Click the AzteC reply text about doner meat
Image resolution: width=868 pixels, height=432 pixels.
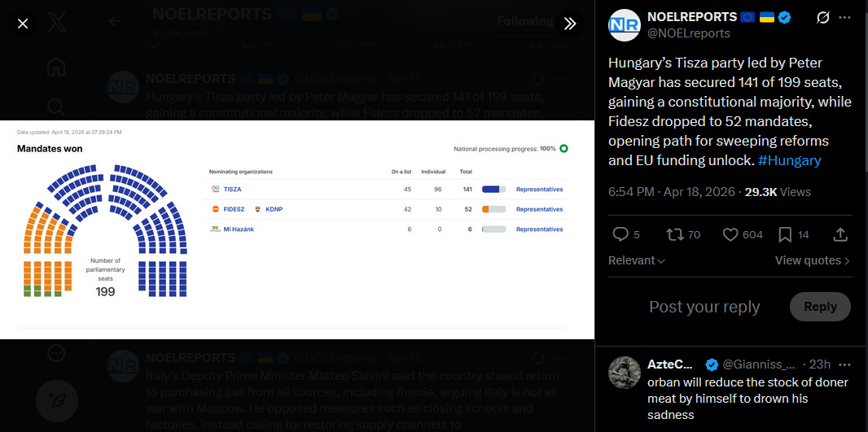click(x=747, y=399)
